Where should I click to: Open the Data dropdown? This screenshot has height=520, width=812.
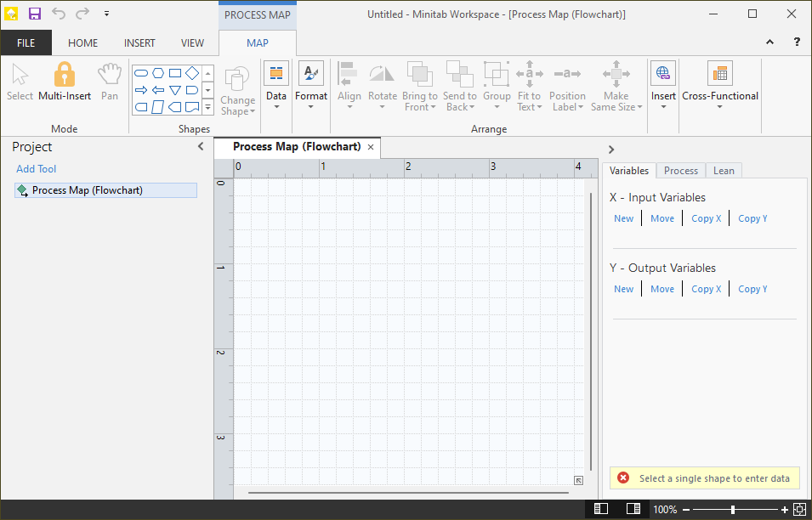point(275,85)
